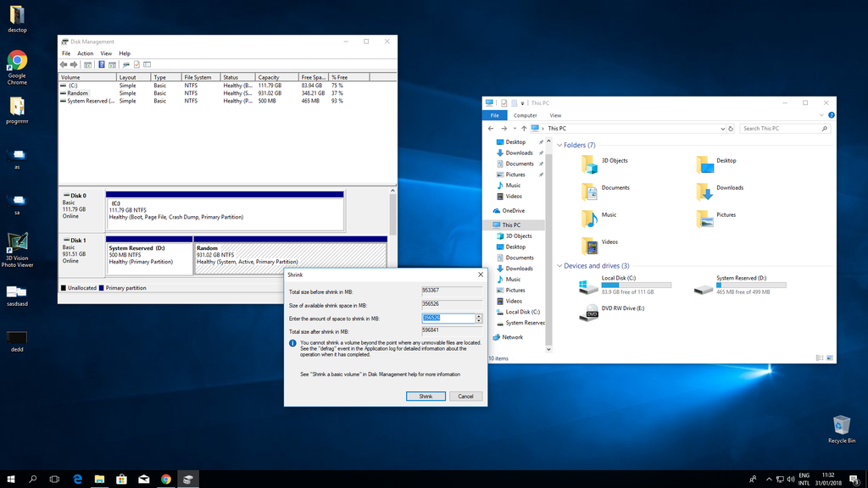
Task: Select the Disk 0 label block
Action: click(x=81, y=210)
